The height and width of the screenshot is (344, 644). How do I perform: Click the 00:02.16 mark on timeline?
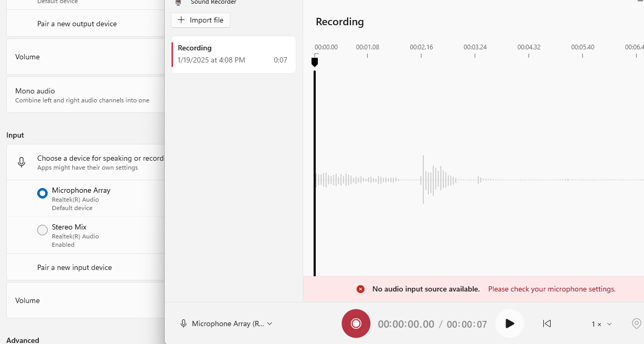coord(421,47)
